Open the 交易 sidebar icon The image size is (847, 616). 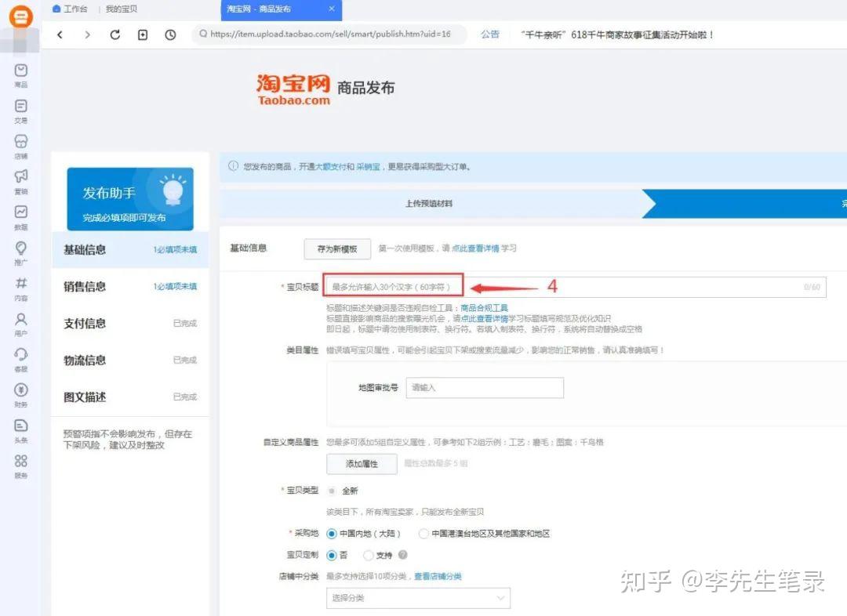pyautogui.click(x=21, y=111)
